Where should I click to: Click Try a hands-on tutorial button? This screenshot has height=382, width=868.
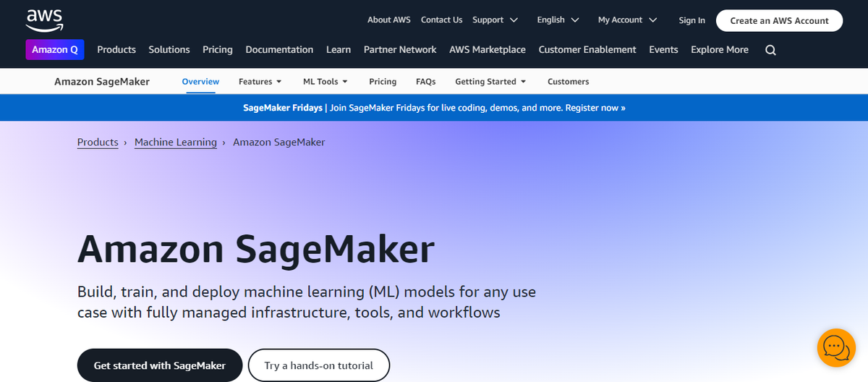[x=319, y=365]
